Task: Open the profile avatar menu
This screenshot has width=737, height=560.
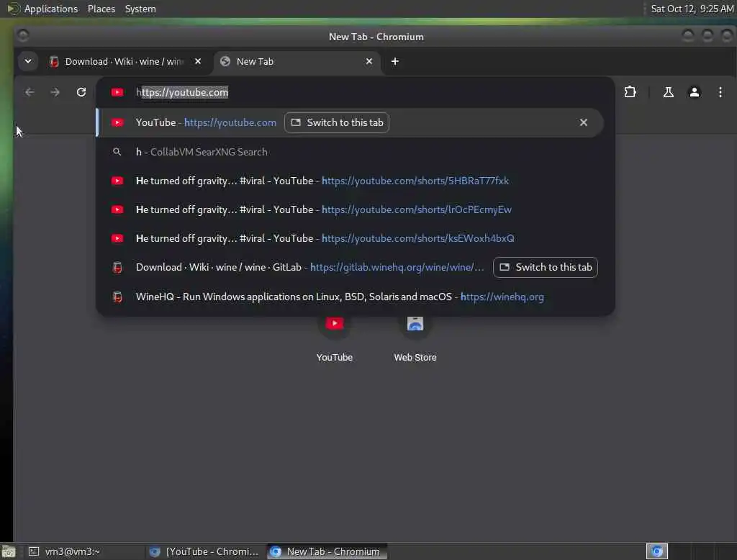Action: click(x=694, y=92)
